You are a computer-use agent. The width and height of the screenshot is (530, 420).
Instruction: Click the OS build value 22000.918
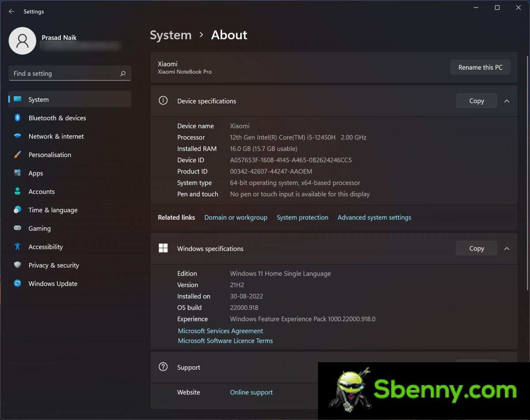[244, 307]
